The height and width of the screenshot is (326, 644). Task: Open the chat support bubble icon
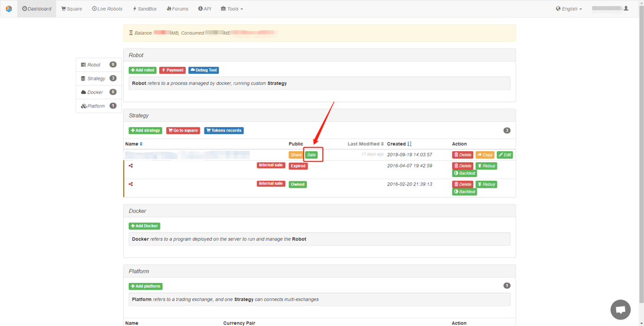coord(620,309)
